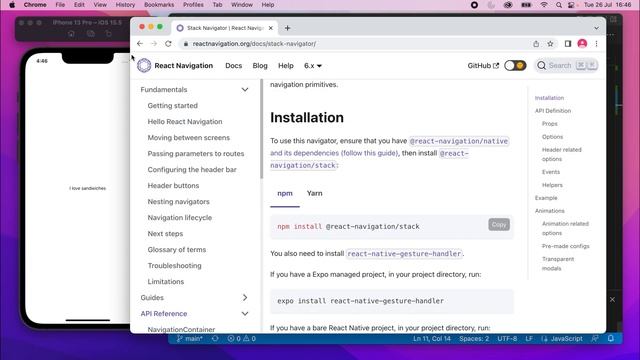Jump to Animations in table of contents
The width and height of the screenshot is (640, 360).
549,211
